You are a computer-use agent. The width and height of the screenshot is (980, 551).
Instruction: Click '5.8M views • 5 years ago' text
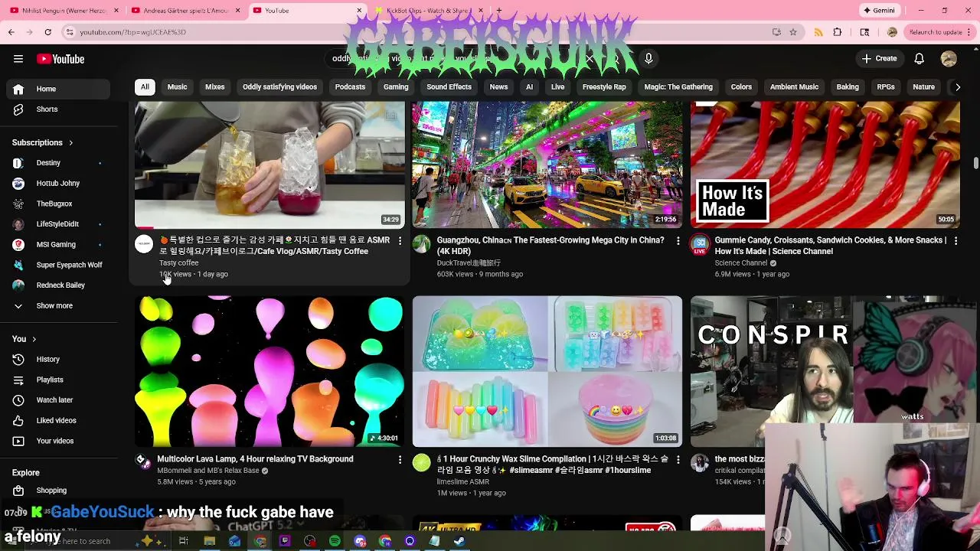196,482
